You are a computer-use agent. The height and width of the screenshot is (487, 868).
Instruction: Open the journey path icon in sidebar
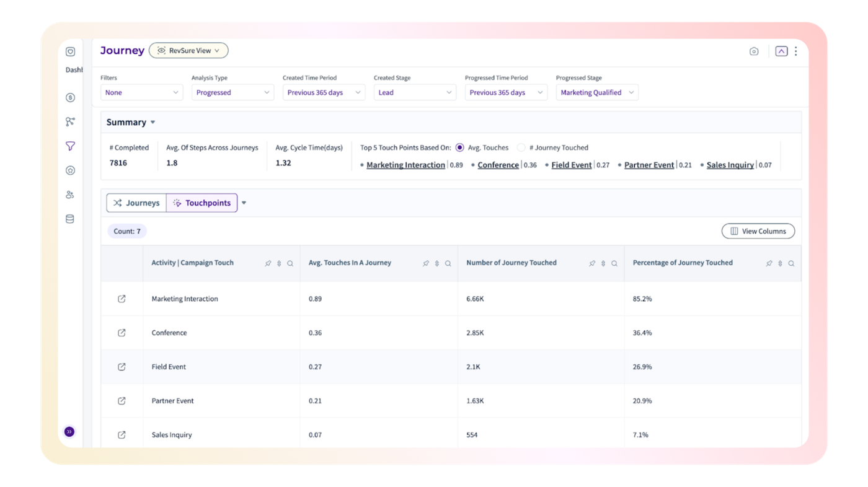tap(70, 121)
